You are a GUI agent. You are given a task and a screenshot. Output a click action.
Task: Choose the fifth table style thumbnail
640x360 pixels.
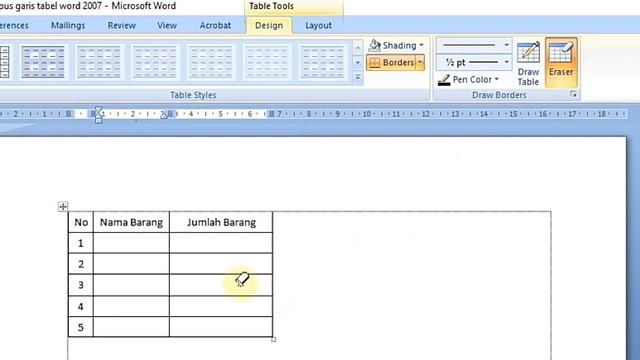point(267,62)
